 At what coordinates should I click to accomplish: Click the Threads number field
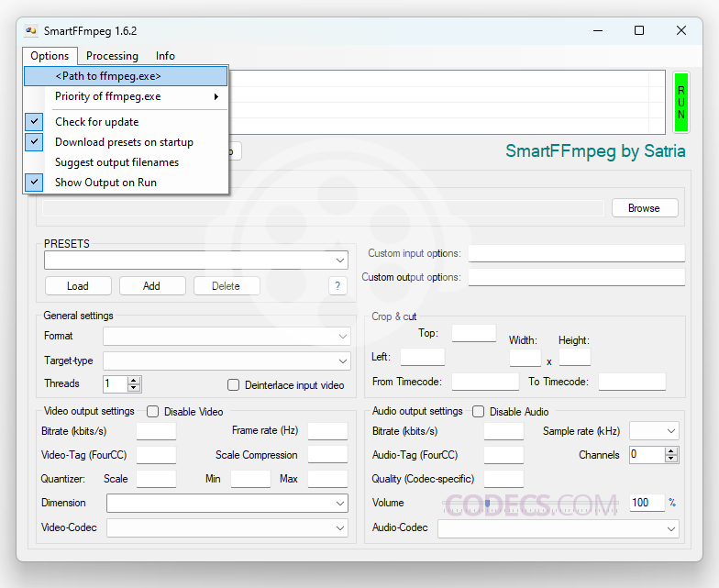pos(116,383)
